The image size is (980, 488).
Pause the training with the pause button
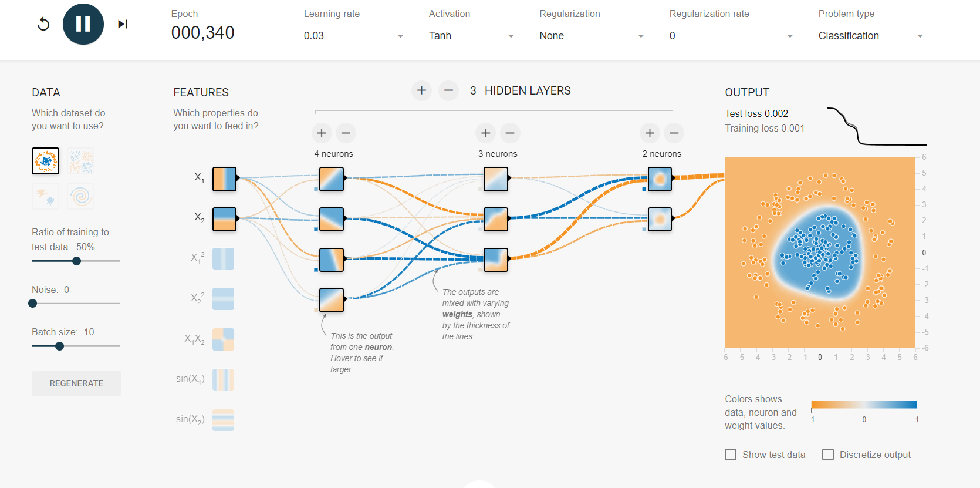[x=83, y=24]
